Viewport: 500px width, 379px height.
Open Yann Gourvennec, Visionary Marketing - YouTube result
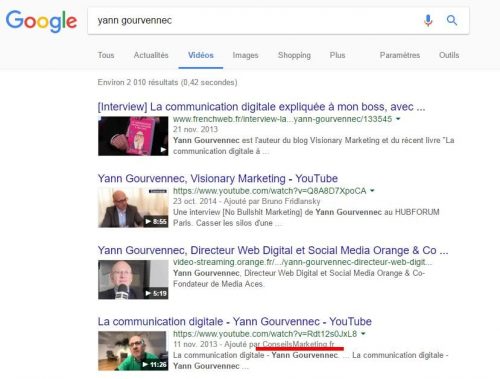point(218,178)
